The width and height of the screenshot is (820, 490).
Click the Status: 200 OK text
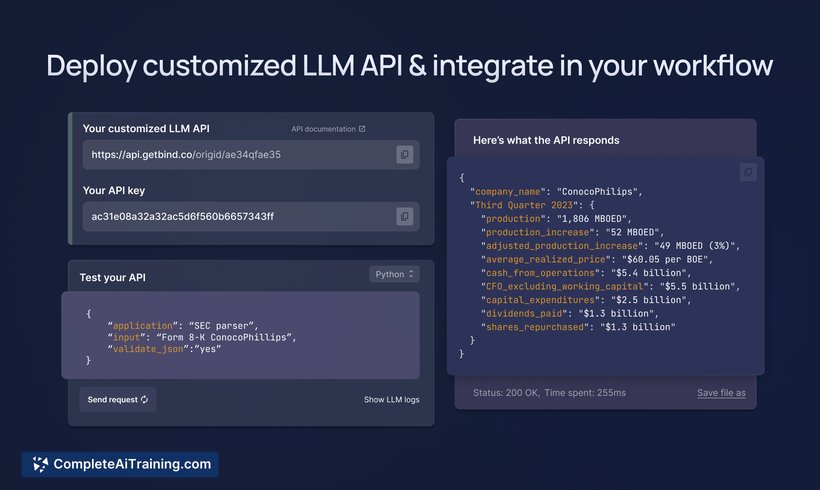point(506,393)
